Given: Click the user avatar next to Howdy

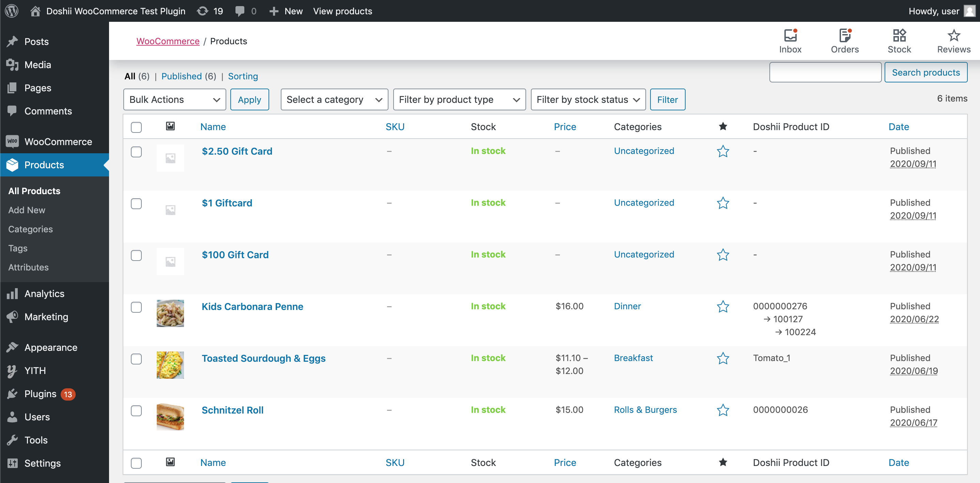Looking at the screenshot, I should click(969, 11).
